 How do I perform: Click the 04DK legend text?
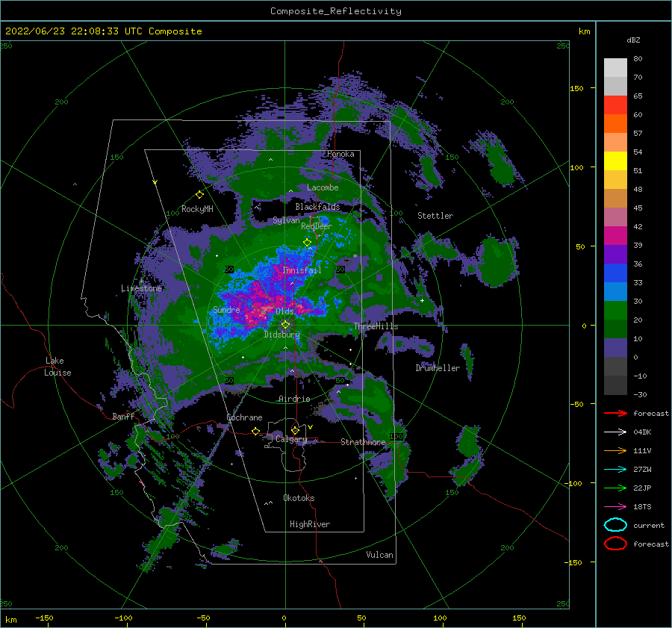[642, 432]
